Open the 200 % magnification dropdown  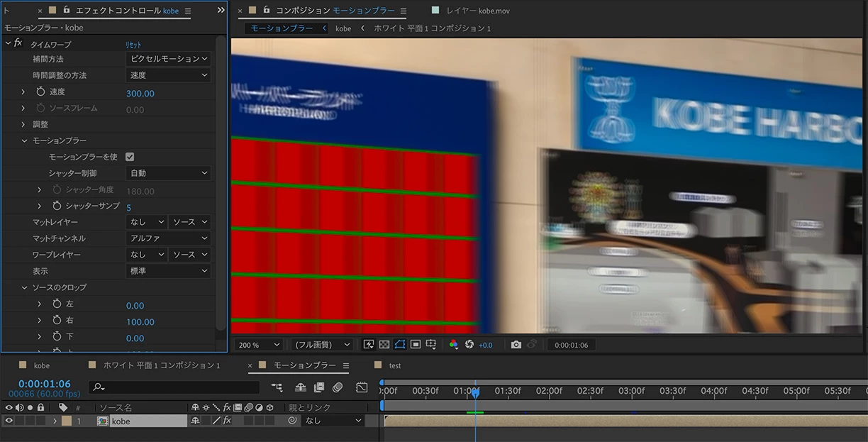tap(259, 345)
